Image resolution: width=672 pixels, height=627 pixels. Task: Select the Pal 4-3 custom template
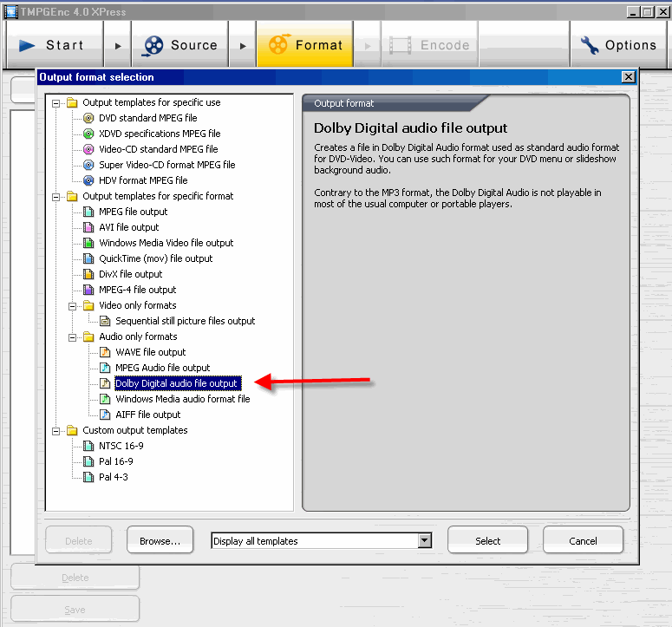[x=113, y=477]
